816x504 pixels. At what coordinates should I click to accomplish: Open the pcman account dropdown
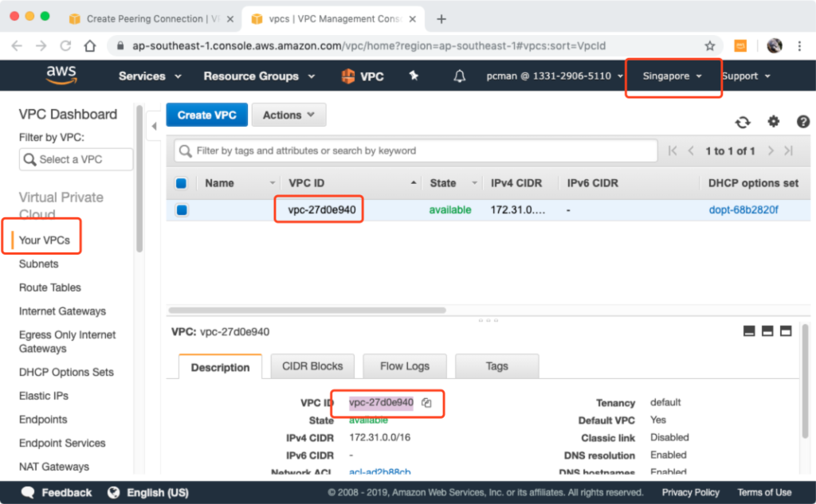[x=555, y=76]
